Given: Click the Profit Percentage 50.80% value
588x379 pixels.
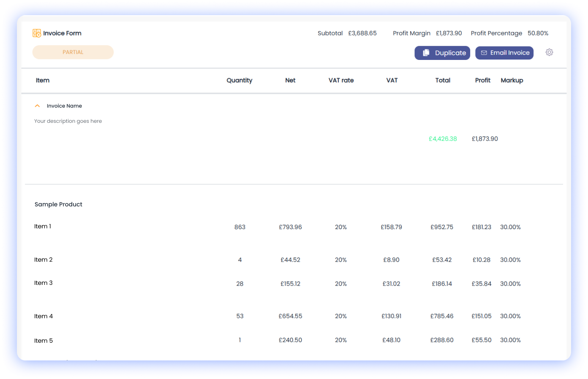Looking at the screenshot, I should [538, 33].
